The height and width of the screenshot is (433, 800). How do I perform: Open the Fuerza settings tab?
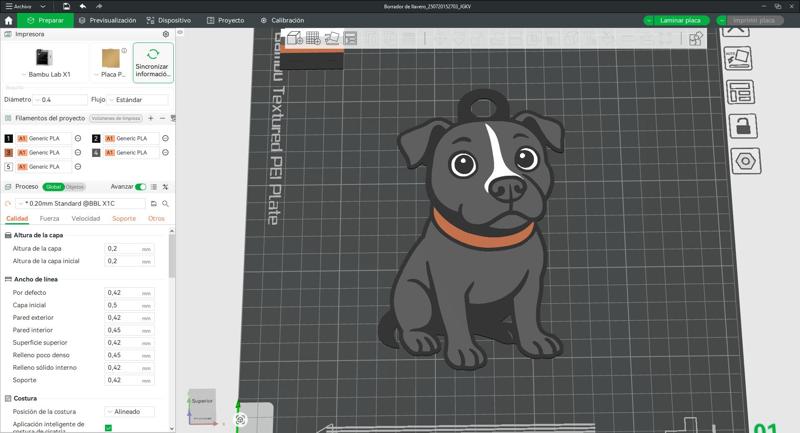click(49, 219)
